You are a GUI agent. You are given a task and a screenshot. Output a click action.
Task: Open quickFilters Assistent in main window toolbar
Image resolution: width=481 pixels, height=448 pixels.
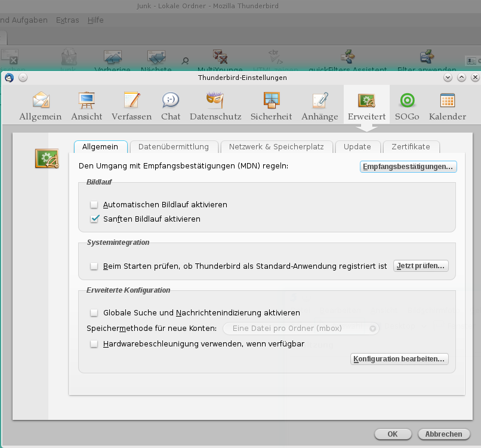(347, 57)
